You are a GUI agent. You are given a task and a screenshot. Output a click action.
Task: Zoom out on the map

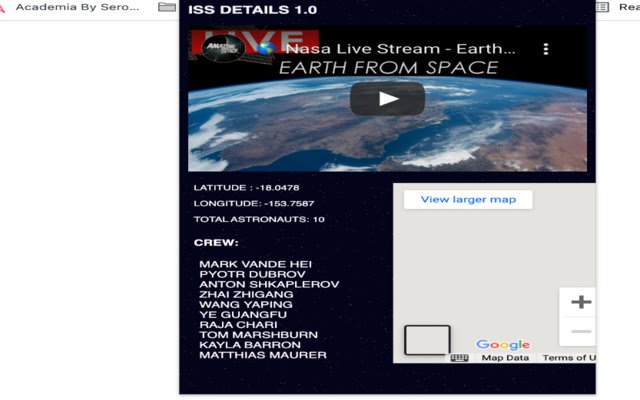[581, 331]
